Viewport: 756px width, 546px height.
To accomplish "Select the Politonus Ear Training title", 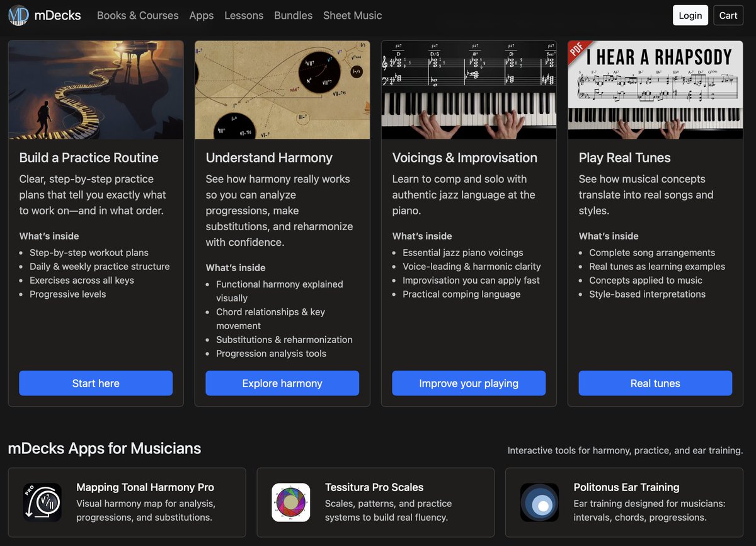I will click(x=626, y=487).
